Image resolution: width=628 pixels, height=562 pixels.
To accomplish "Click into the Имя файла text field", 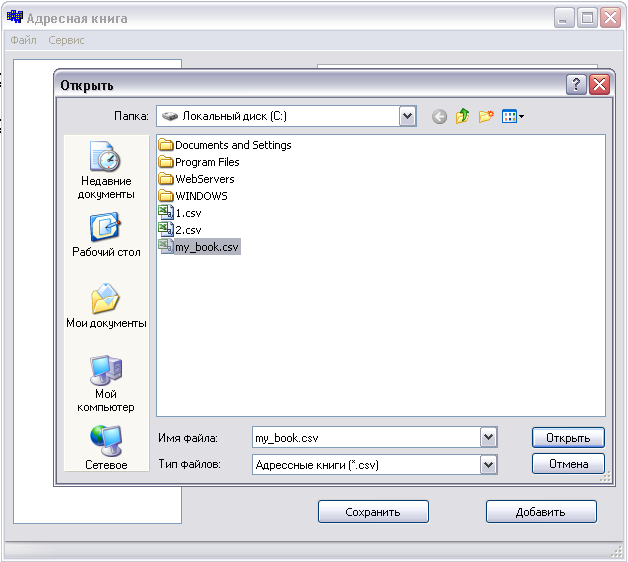I will [366, 437].
